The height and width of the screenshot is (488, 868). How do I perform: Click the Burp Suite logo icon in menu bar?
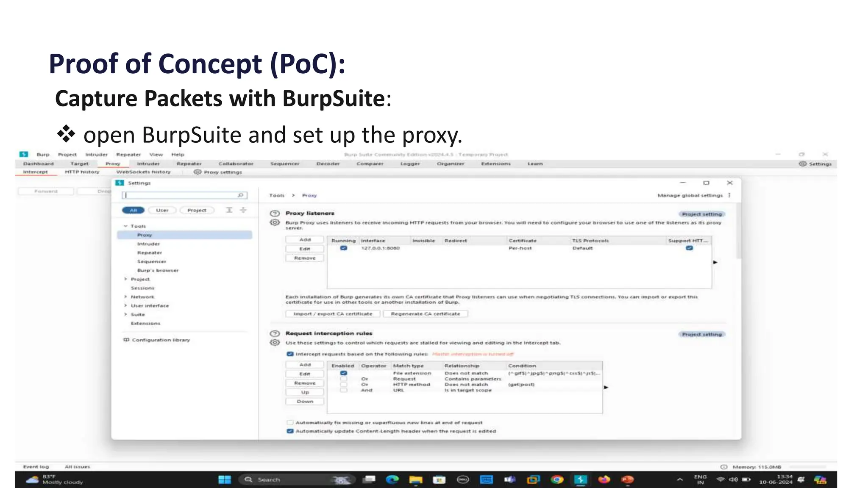point(24,154)
